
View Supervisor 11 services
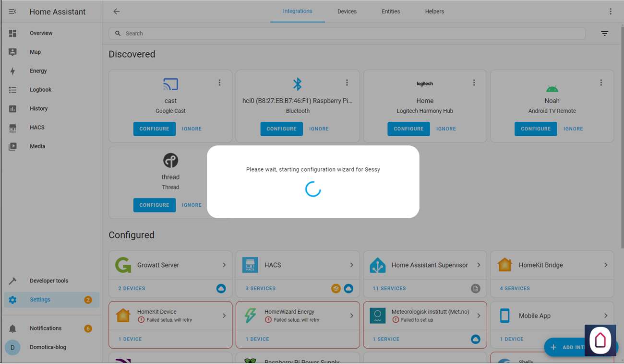[x=389, y=289]
